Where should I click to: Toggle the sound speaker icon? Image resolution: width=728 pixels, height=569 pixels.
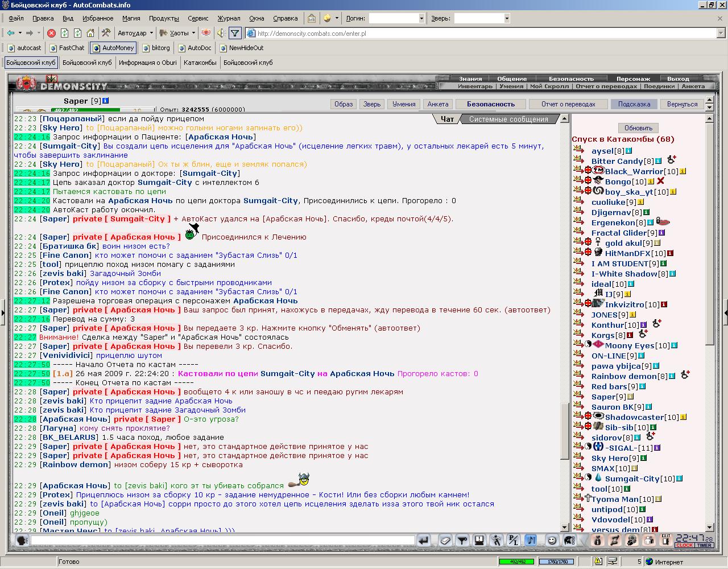tap(221, 33)
